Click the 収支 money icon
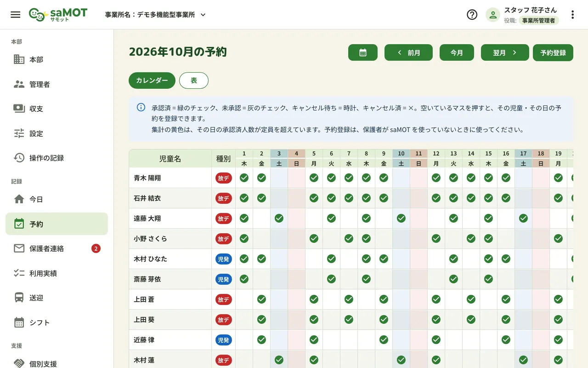The height and width of the screenshot is (368, 588). click(x=19, y=109)
